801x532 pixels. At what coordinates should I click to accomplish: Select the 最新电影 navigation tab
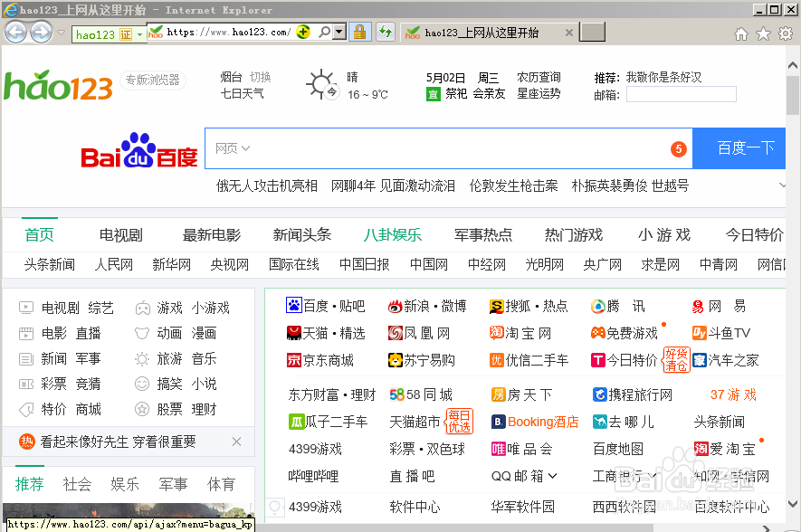[x=212, y=235]
